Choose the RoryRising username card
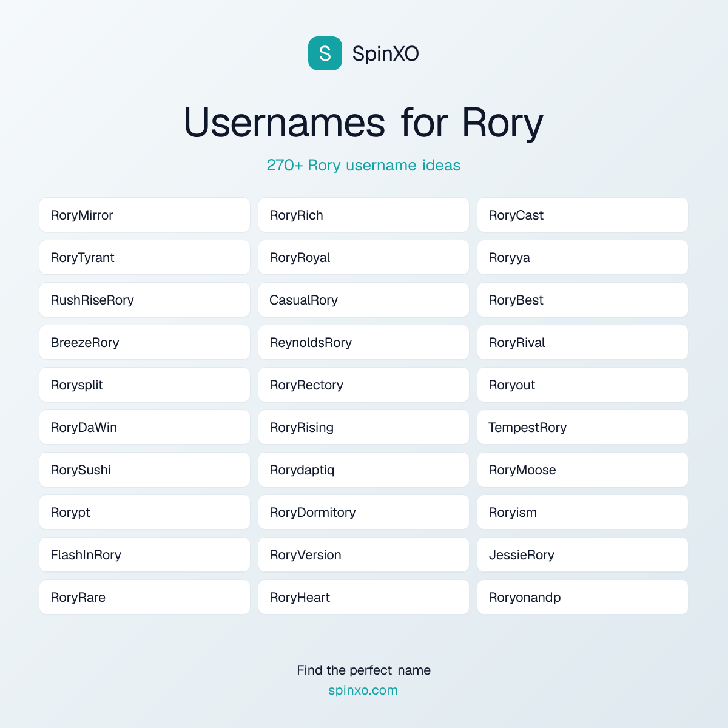728x728 pixels. (363, 427)
